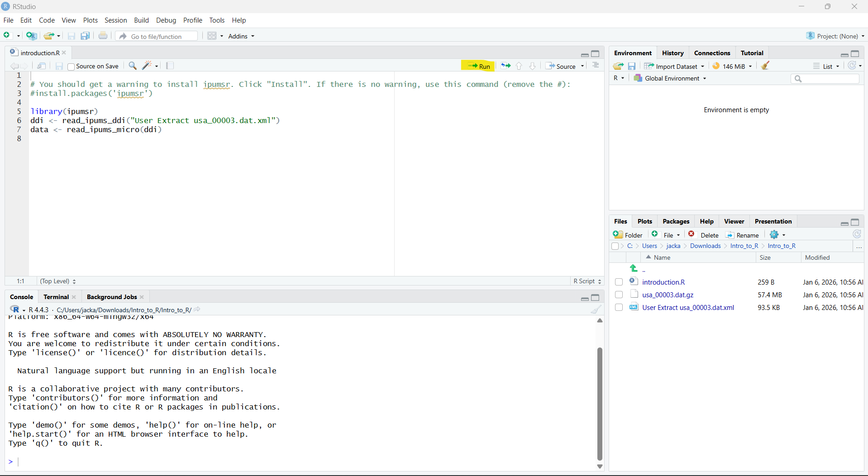Save current document using editor toolbar disk icon

click(x=59, y=66)
